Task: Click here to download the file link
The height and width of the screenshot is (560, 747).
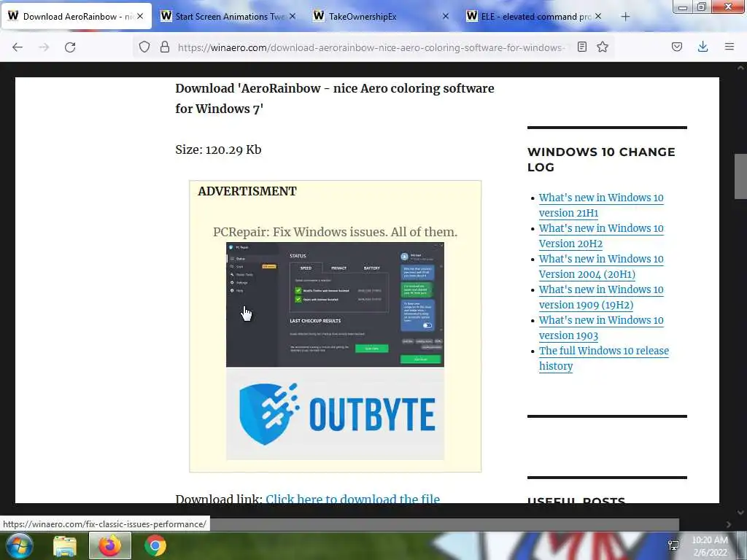Action: [x=352, y=498]
